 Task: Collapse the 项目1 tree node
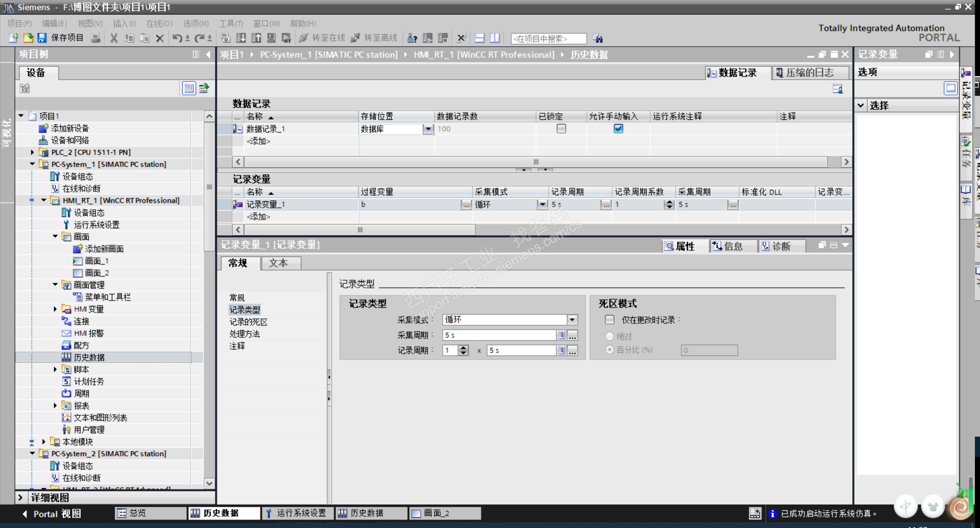coord(21,116)
